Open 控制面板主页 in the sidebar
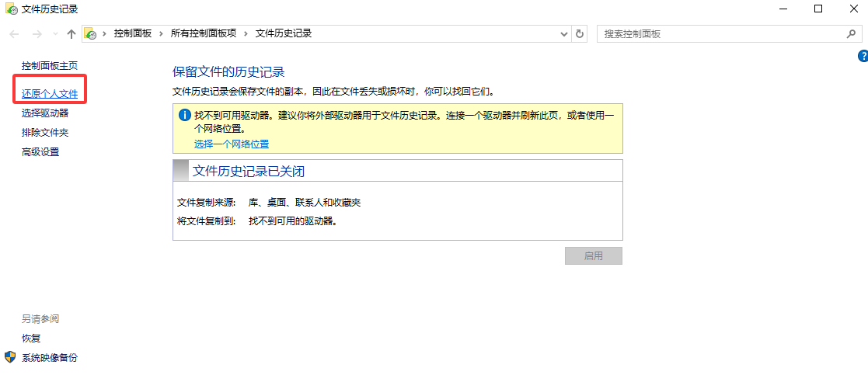Screen dimensions: 868x375 click(50, 66)
